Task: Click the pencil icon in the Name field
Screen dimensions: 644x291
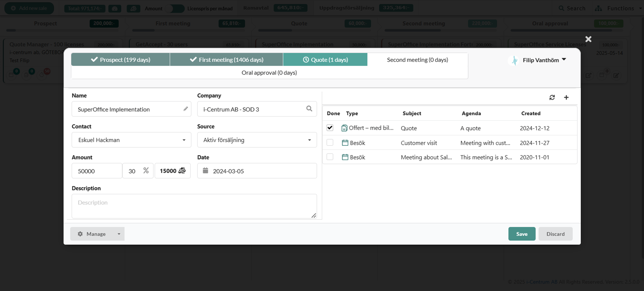Action: (185, 109)
